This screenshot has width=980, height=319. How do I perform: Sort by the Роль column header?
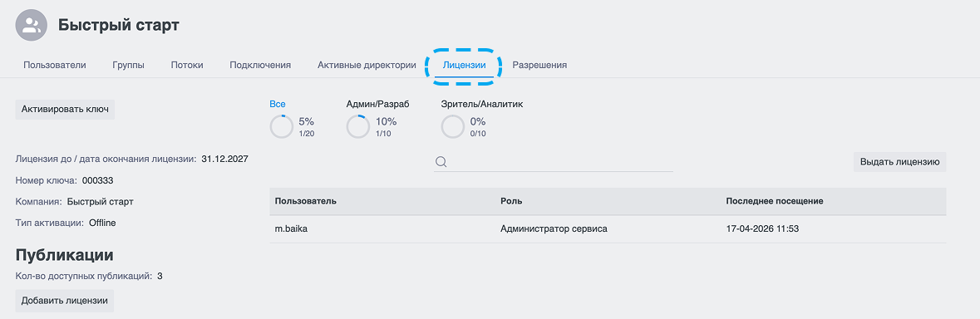pos(511,201)
